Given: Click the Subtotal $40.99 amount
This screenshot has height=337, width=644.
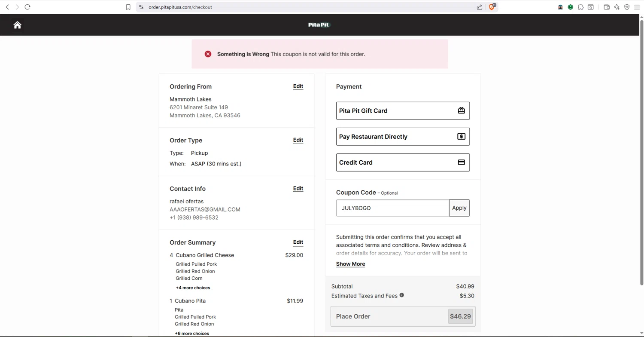Looking at the screenshot, I should coord(465,286).
